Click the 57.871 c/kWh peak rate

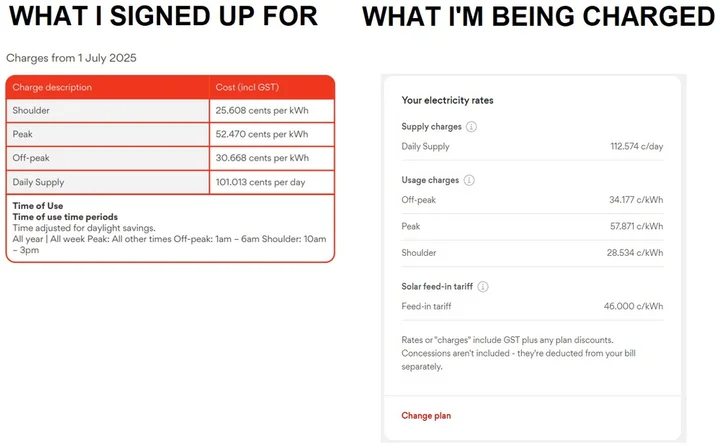point(636,227)
